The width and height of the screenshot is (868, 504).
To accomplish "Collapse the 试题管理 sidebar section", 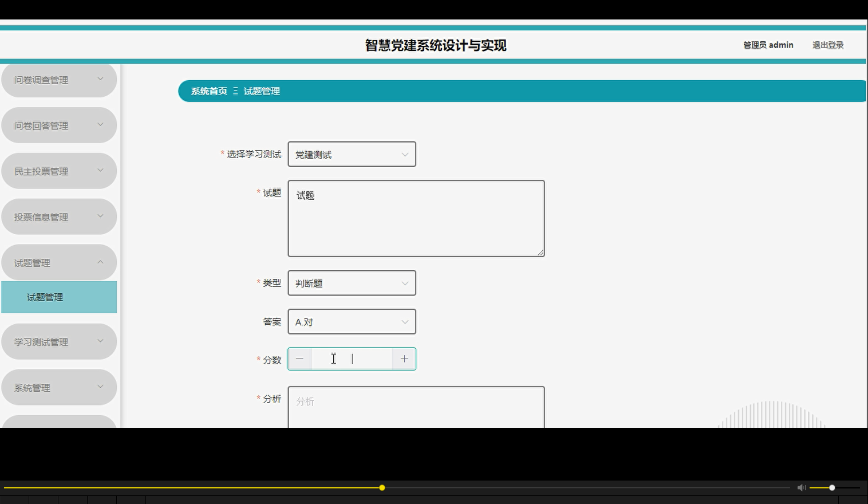I will (x=59, y=262).
